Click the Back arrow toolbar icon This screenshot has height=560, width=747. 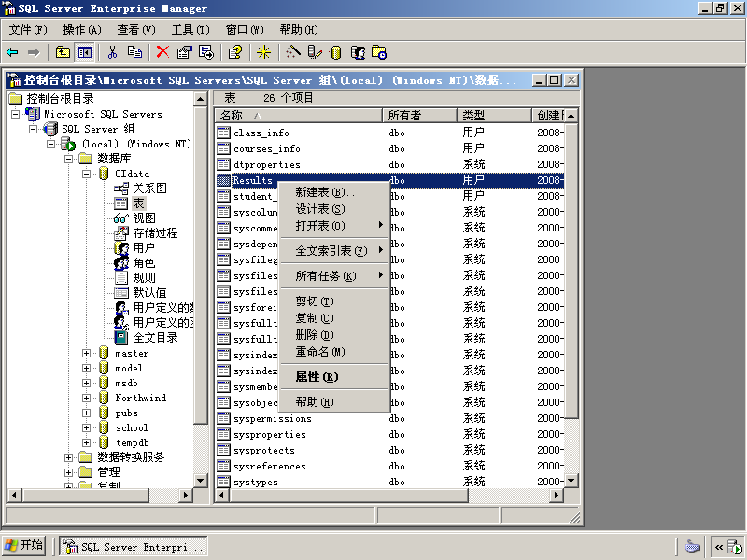(12, 52)
